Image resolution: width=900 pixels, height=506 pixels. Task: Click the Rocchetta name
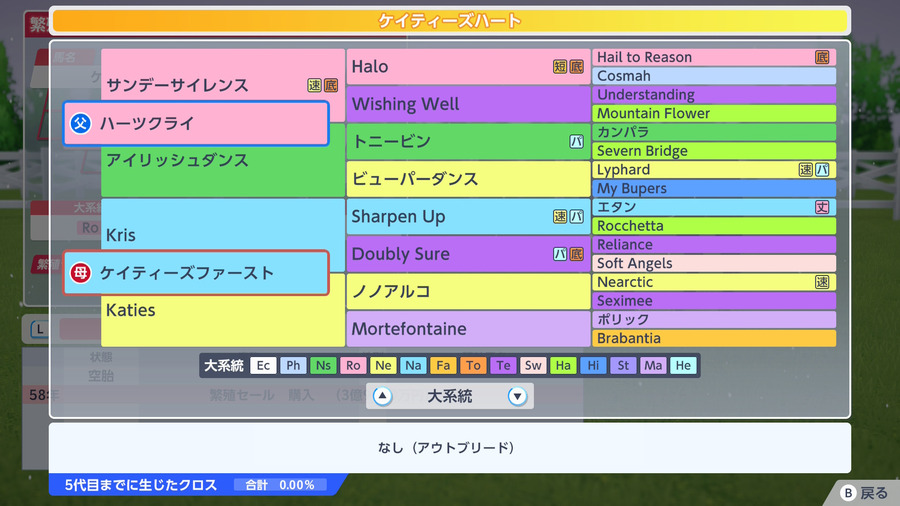[630, 226]
